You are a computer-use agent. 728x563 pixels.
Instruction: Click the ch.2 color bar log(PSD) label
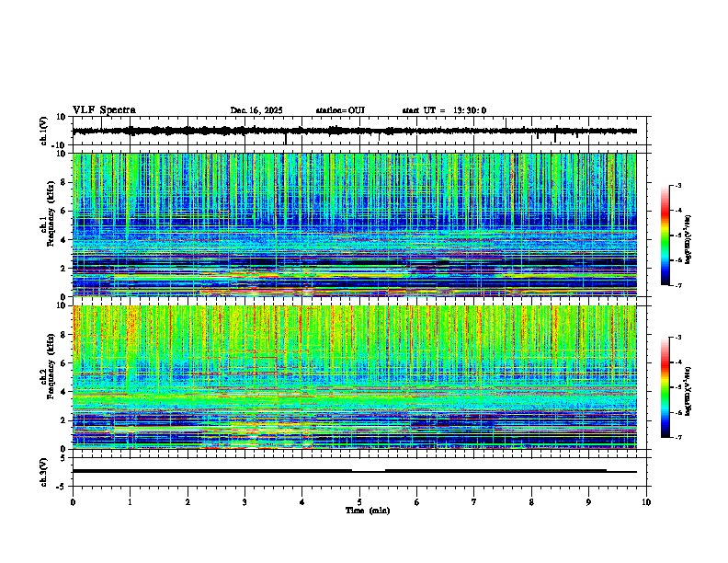pos(688,392)
